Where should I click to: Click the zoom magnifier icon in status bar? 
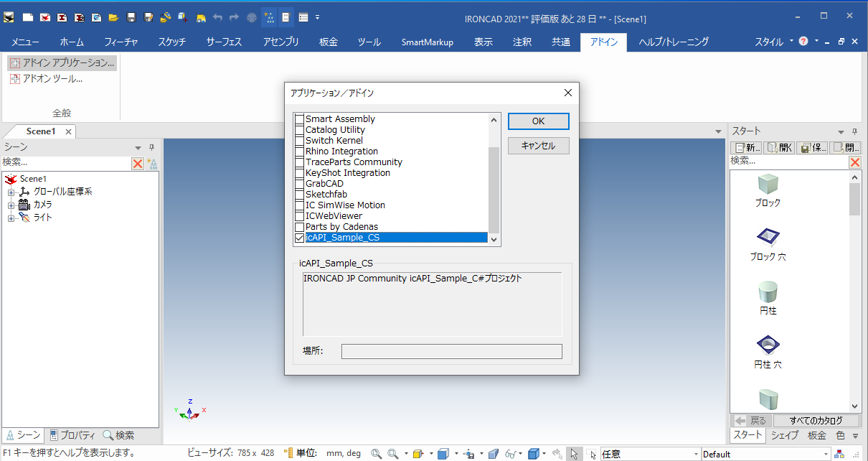(376, 454)
